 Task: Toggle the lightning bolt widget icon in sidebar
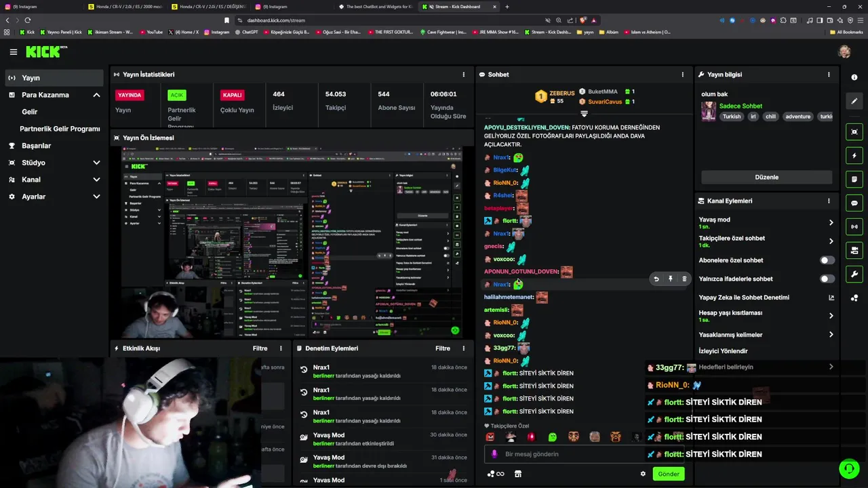pyautogui.click(x=854, y=156)
